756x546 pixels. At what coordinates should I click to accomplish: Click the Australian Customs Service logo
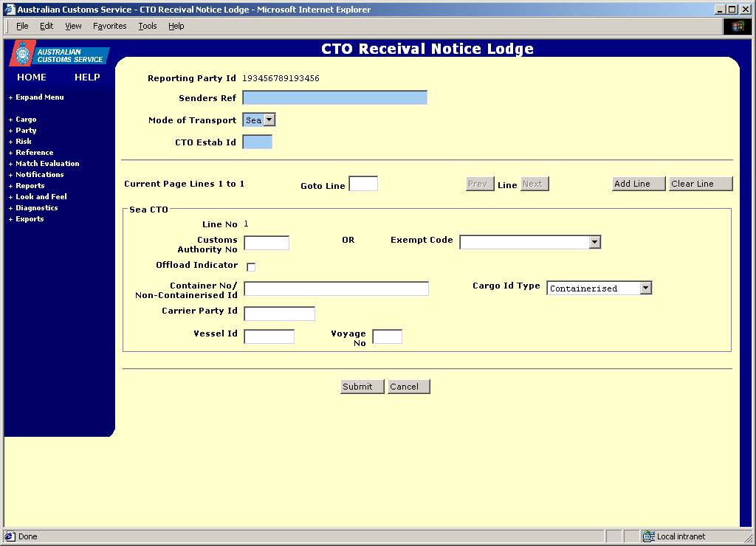(x=59, y=53)
